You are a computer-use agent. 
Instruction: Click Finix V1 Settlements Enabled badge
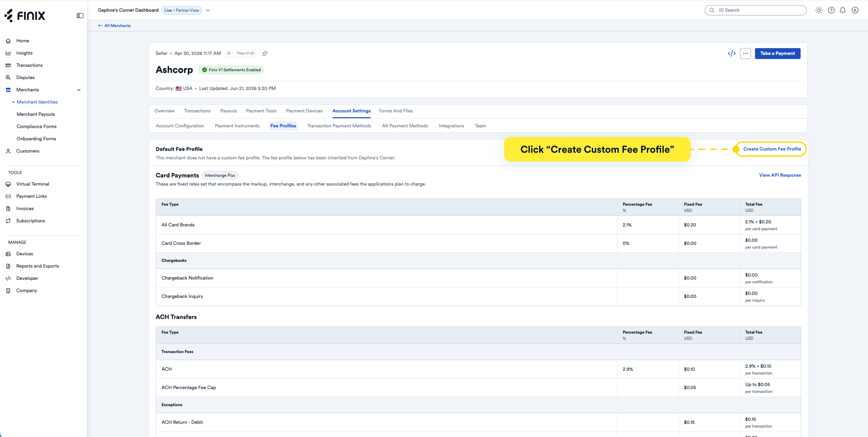tap(231, 70)
